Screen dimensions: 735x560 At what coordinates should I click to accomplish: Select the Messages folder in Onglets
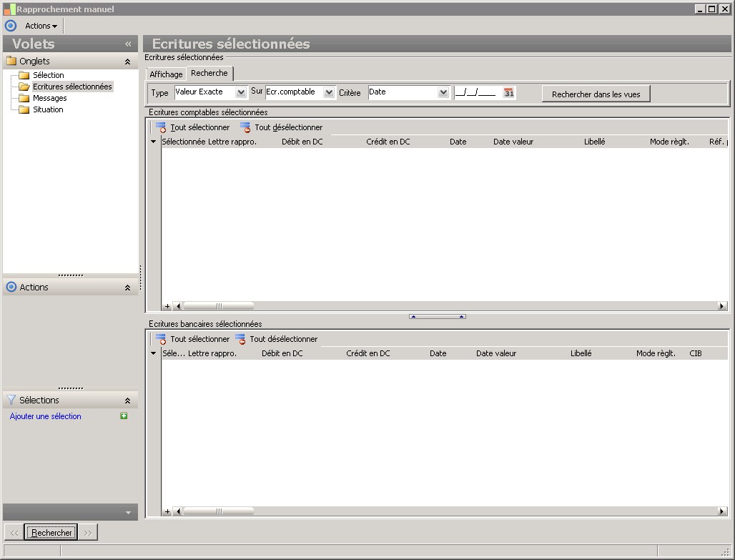click(x=49, y=98)
